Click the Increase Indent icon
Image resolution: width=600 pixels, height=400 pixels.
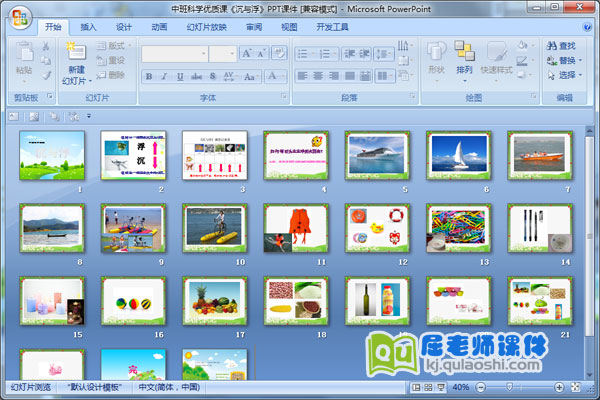[x=364, y=54]
